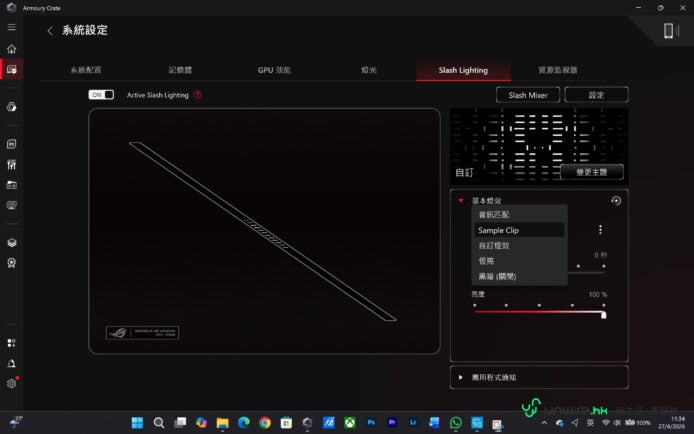The width and height of the screenshot is (694, 434).
Task: Switch to the 資源監視器 tab
Action: (x=558, y=70)
